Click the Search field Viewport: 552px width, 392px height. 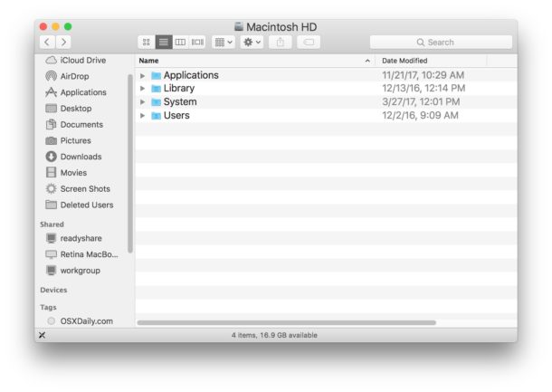441,43
